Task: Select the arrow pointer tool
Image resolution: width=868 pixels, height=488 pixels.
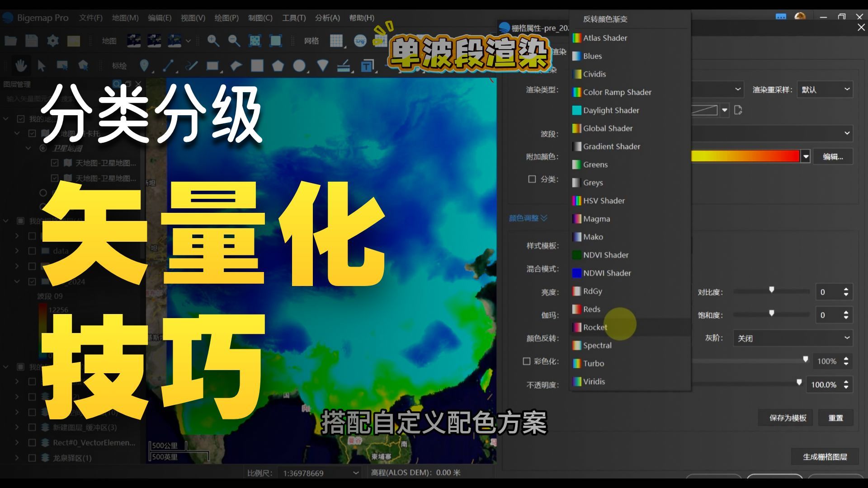Action: pos(42,66)
